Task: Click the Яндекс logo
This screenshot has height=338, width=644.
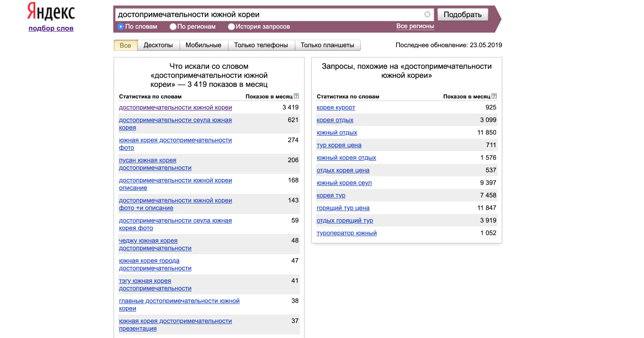Action: tap(51, 12)
